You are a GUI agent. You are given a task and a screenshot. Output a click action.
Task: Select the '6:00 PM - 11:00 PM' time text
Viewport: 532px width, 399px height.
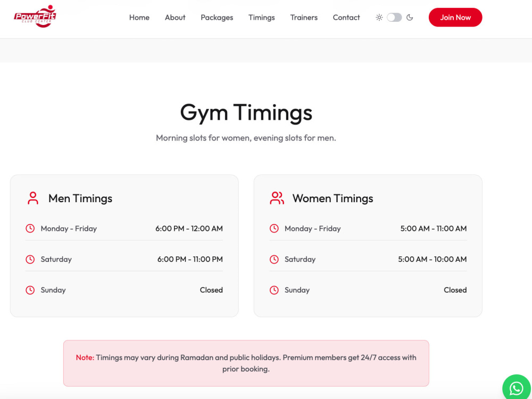coord(190,259)
